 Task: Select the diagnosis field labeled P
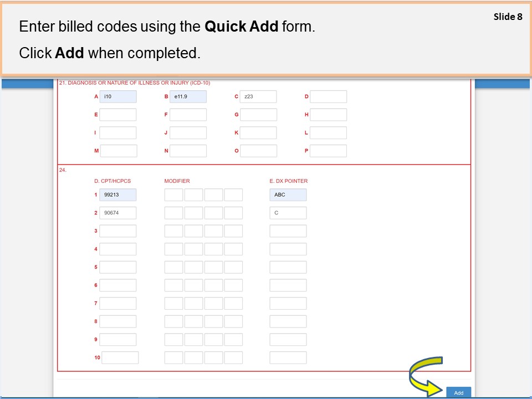coord(328,151)
